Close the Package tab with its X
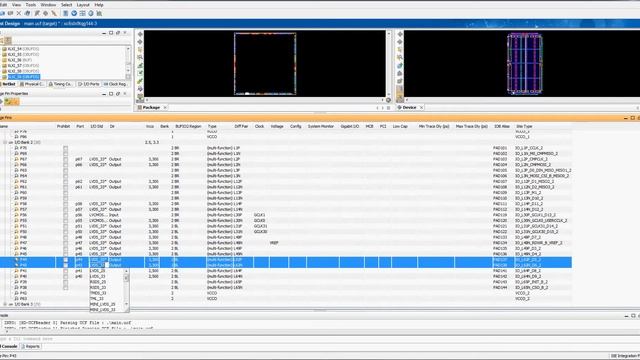This screenshot has height=360, width=640. [x=165, y=107]
